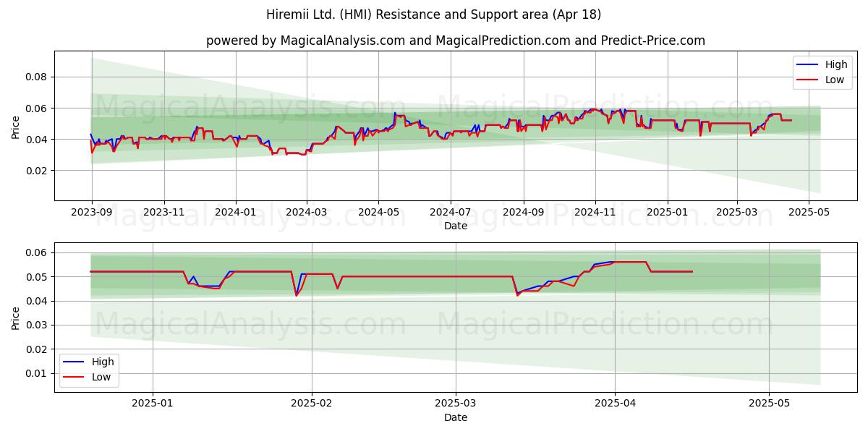Image resolution: width=868 pixels, height=434 pixels.
Task: Click the '2025-05' tick label on upper axis
Action: click(809, 213)
